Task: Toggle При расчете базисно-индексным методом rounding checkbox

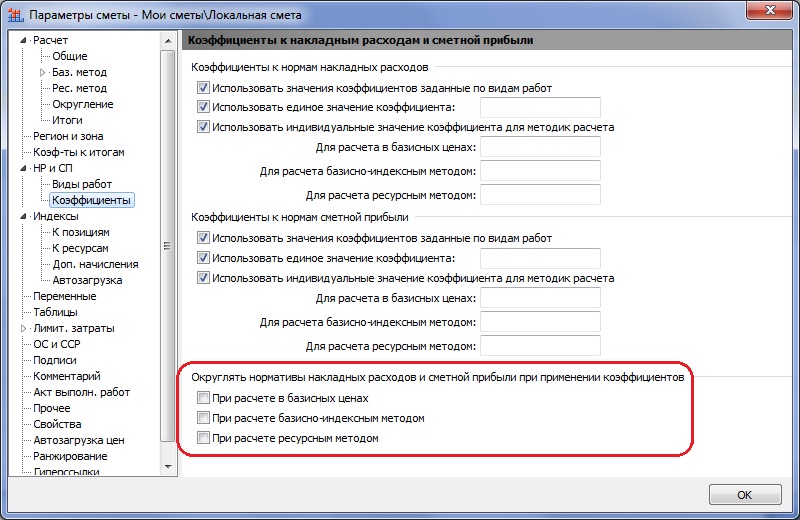Action: tap(204, 418)
